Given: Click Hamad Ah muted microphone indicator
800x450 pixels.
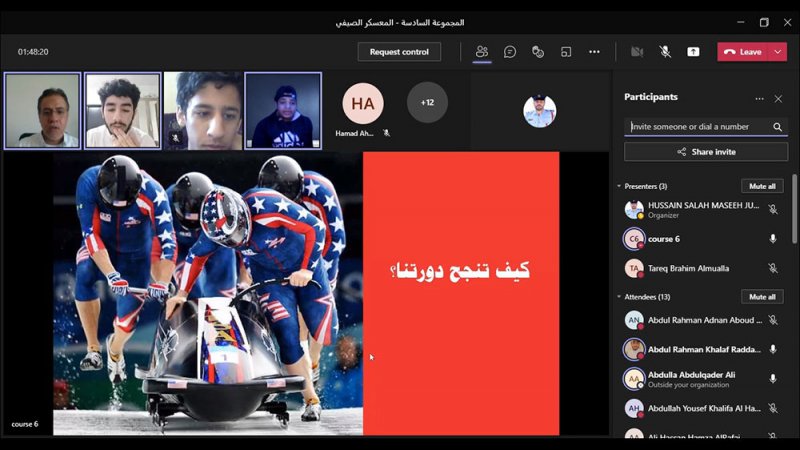Looking at the screenshot, I should 386,133.
